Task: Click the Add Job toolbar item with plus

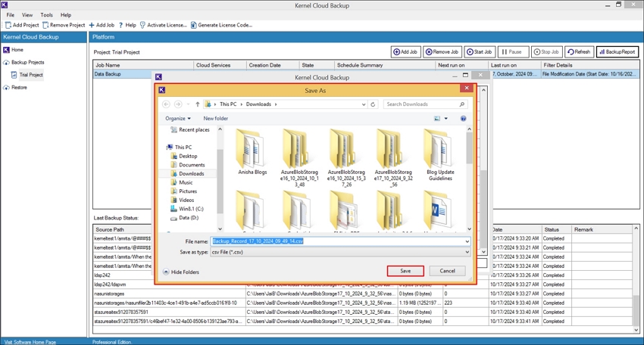Action: 102,25
